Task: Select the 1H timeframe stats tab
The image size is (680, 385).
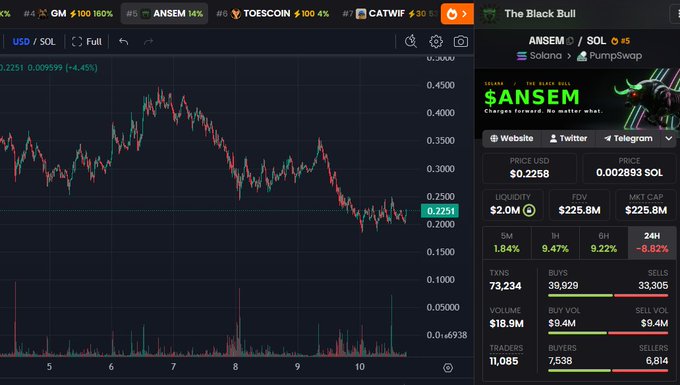Action: pos(555,243)
